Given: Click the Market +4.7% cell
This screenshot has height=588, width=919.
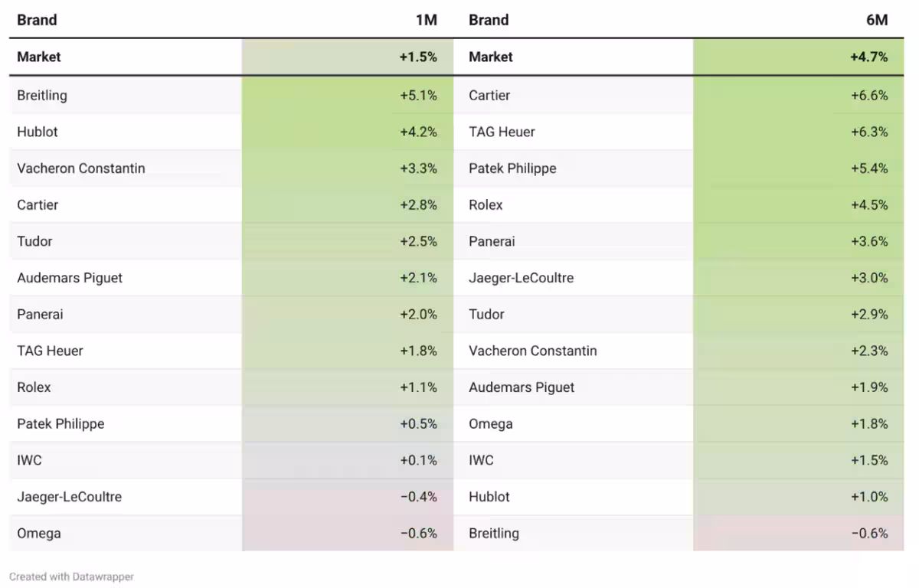Looking at the screenshot, I should click(x=799, y=57).
